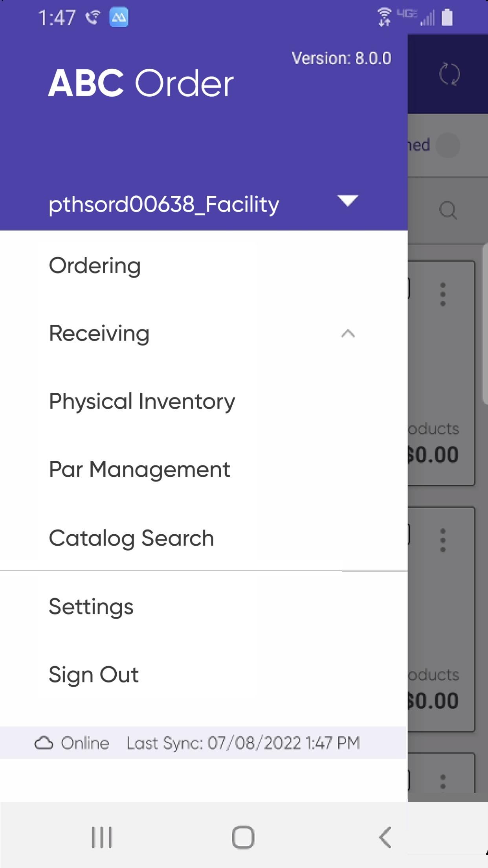Tap the Online cloud status icon

tap(44, 743)
